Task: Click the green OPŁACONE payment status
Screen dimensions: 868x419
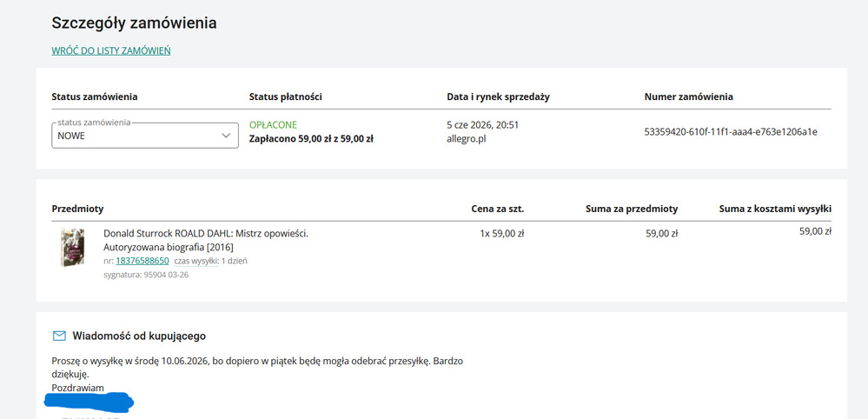Action: 273,125
